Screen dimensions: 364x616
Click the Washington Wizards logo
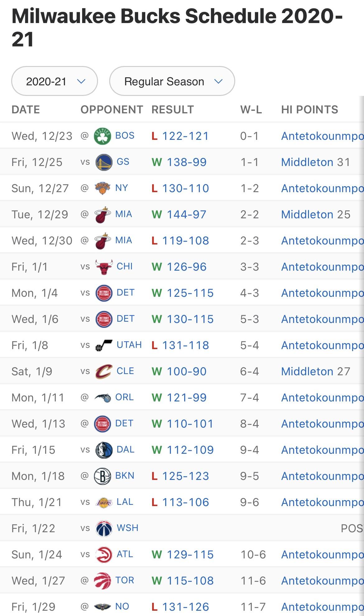(104, 528)
